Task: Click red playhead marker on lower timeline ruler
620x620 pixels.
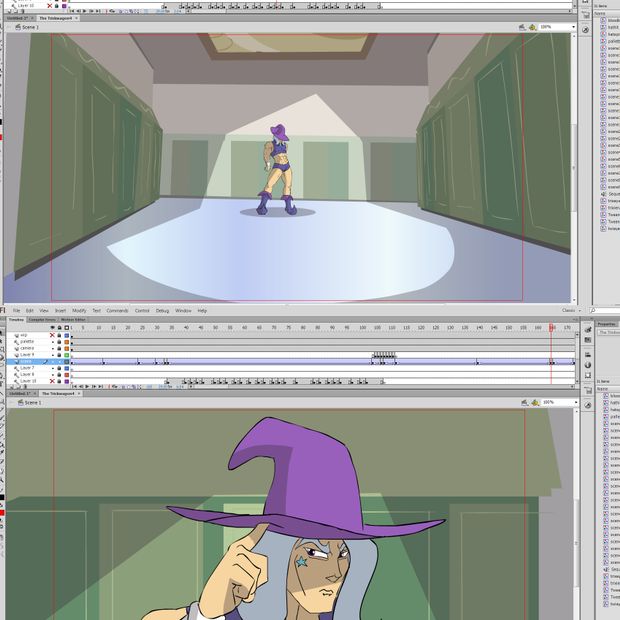Action: pos(551,327)
